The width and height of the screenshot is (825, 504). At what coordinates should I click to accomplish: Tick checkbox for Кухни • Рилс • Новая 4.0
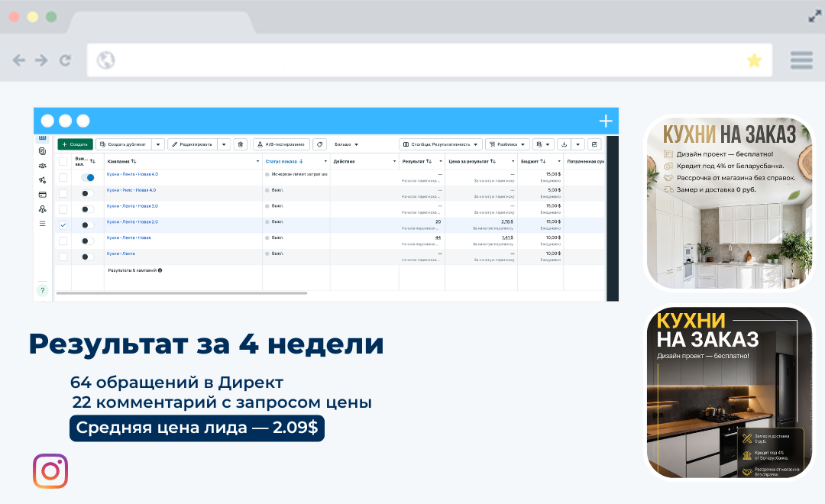pos(63,194)
